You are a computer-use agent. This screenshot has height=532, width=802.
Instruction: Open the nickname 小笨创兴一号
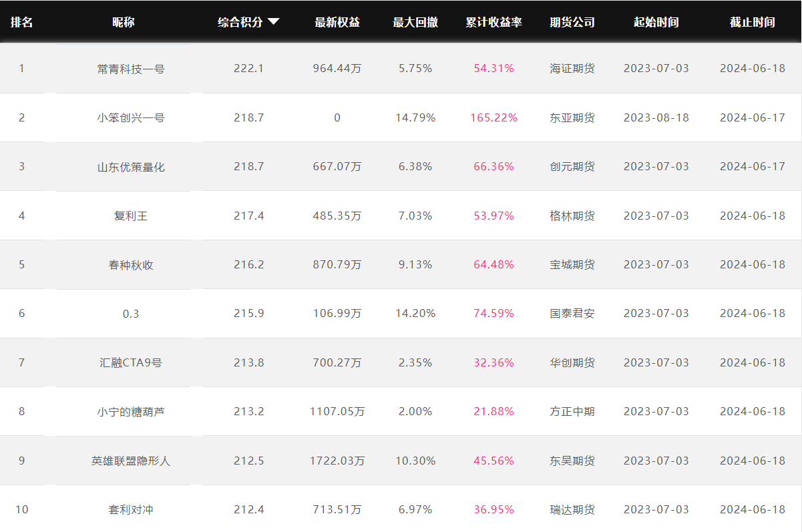131,117
